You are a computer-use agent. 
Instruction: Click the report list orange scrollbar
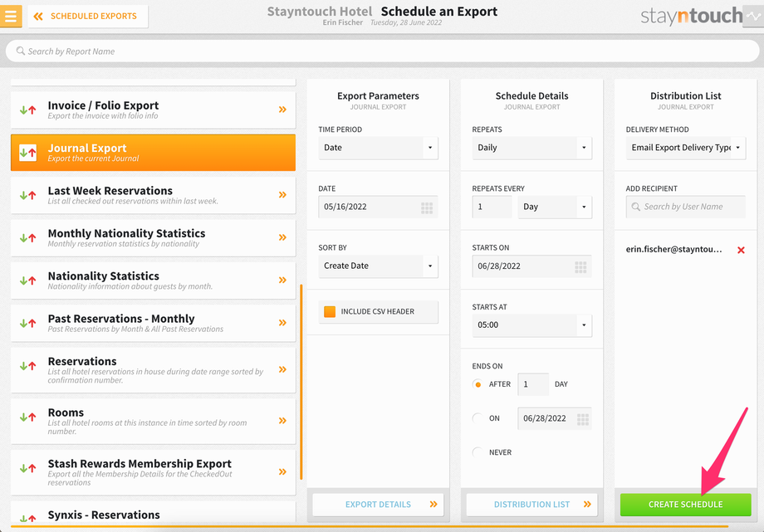[301, 383]
